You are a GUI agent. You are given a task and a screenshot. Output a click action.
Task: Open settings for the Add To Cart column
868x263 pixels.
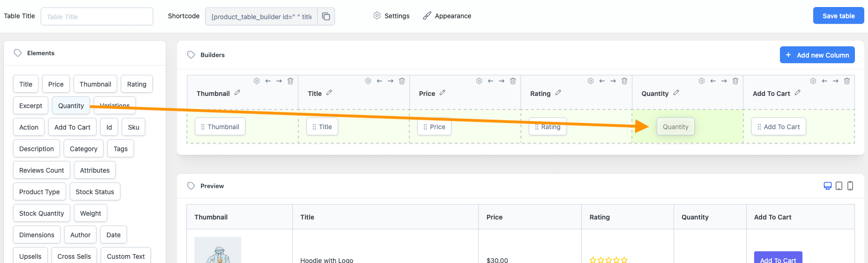tap(813, 81)
